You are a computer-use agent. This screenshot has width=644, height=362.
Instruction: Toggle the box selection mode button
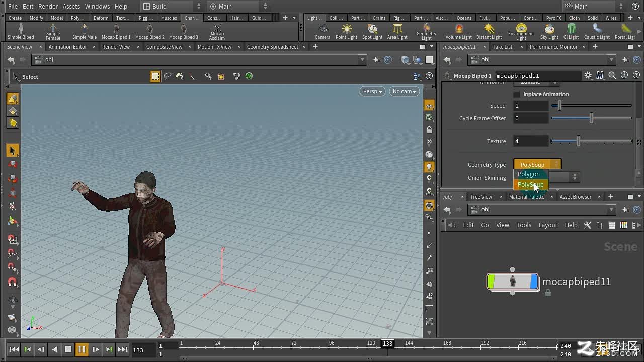[x=155, y=76]
